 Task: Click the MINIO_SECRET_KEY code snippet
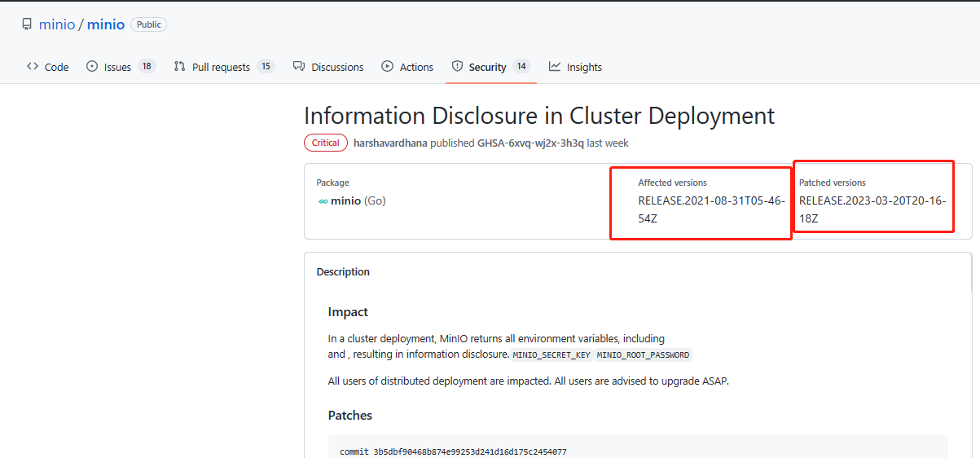551,355
